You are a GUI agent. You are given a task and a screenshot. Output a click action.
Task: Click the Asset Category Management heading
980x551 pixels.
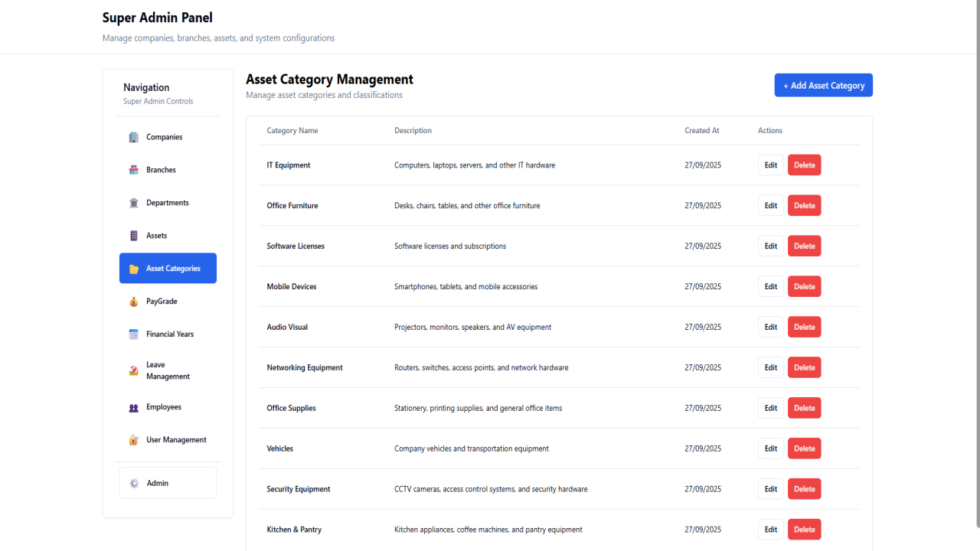click(x=329, y=80)
